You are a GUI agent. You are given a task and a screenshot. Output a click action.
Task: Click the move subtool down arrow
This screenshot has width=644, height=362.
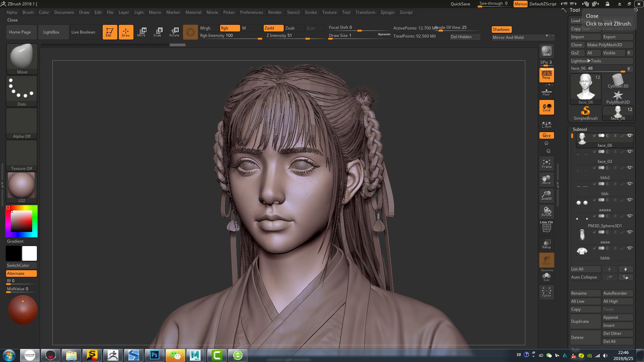coord(626,269)
